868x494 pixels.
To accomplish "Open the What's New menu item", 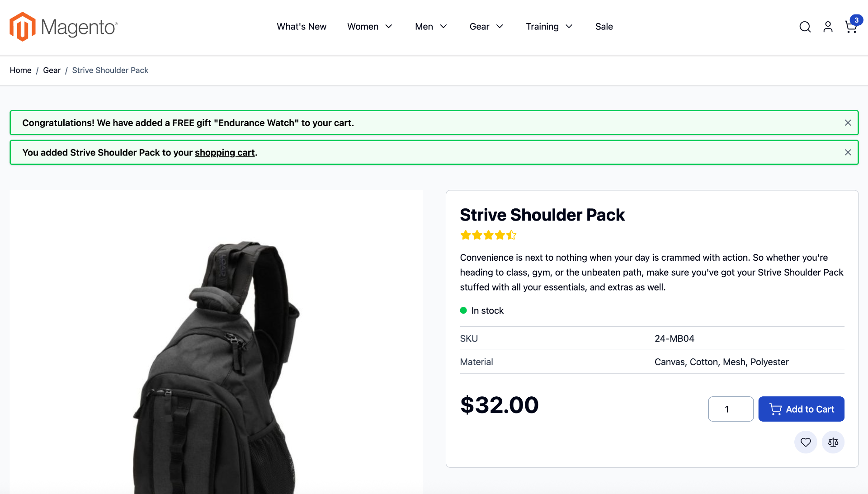I will 302,27.
